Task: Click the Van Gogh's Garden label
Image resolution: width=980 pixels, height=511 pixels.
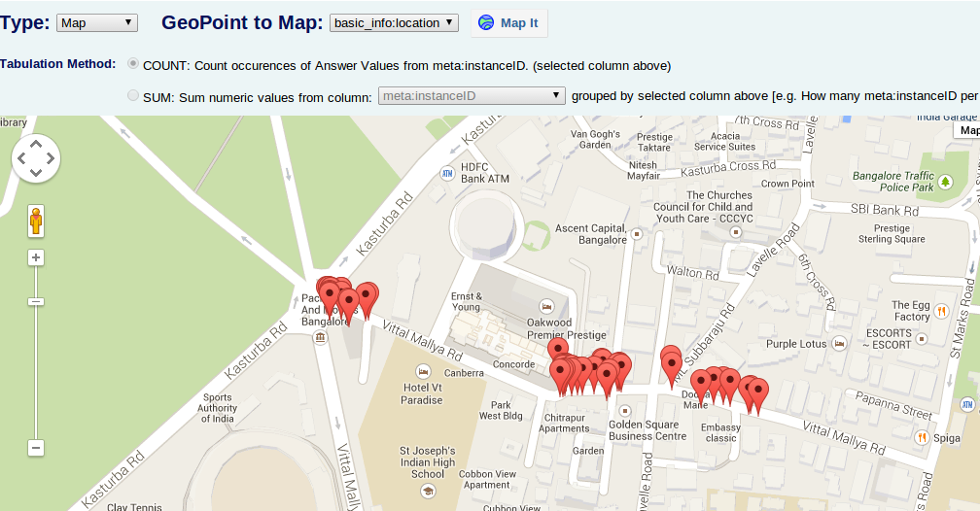Action: coord(595,139)
